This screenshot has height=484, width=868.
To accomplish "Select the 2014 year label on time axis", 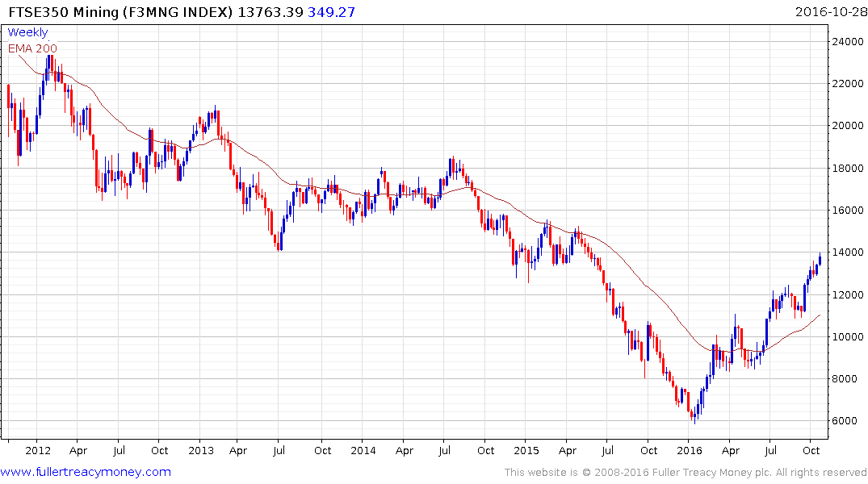I will [363, 450].
